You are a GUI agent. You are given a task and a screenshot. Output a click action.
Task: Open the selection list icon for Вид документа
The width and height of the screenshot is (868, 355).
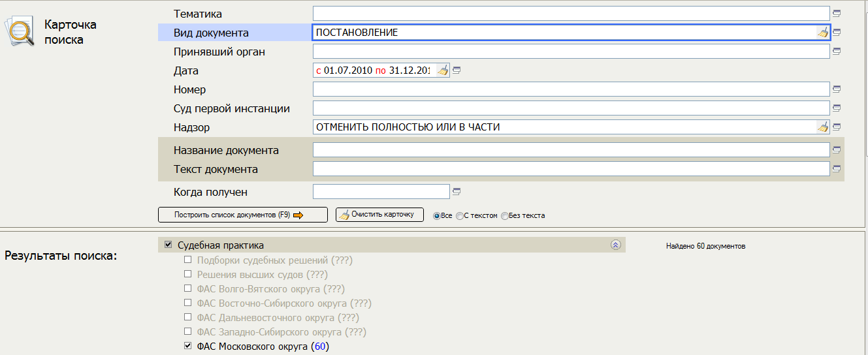pos(837,32)
